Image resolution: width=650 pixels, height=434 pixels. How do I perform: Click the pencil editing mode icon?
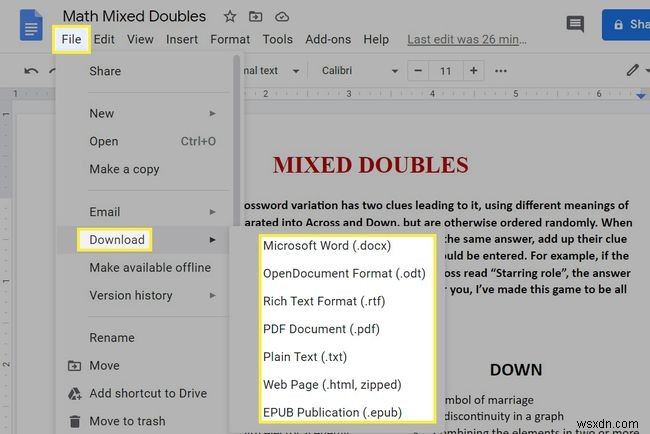point(632,70)
